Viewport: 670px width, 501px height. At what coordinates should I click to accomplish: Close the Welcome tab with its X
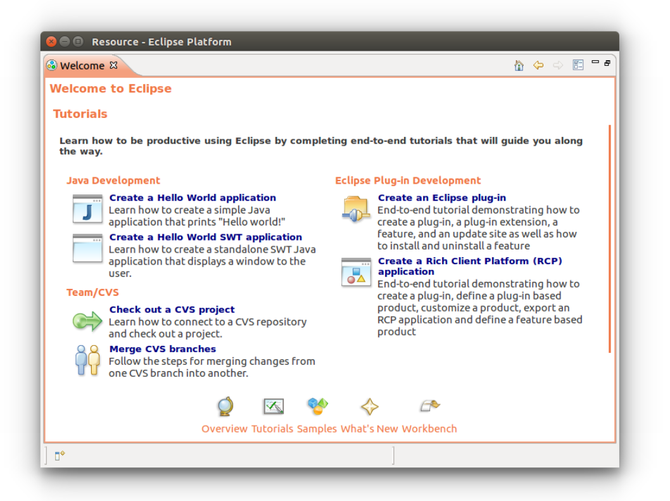point(113,65)
